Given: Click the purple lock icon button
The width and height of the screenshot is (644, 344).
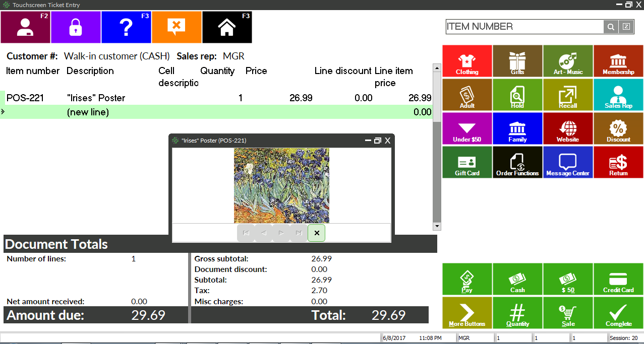Looking at the screenshot, I should click(x=76, y=27).
